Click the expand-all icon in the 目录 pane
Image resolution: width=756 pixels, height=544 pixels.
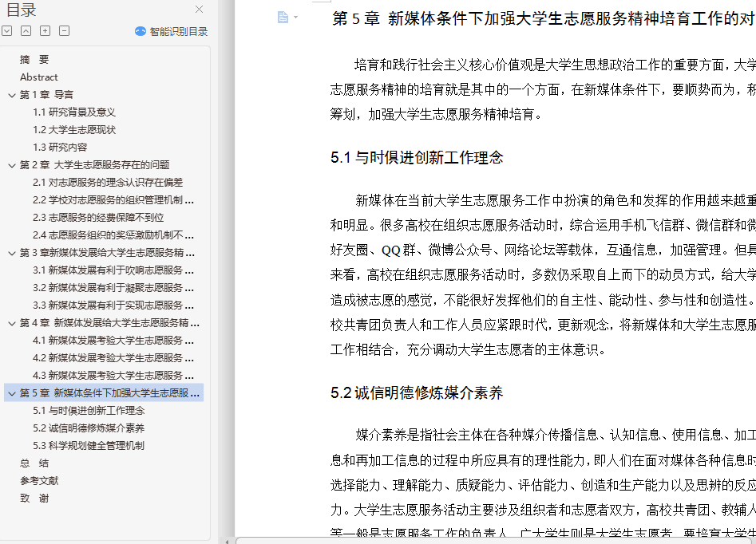[6, 31]
